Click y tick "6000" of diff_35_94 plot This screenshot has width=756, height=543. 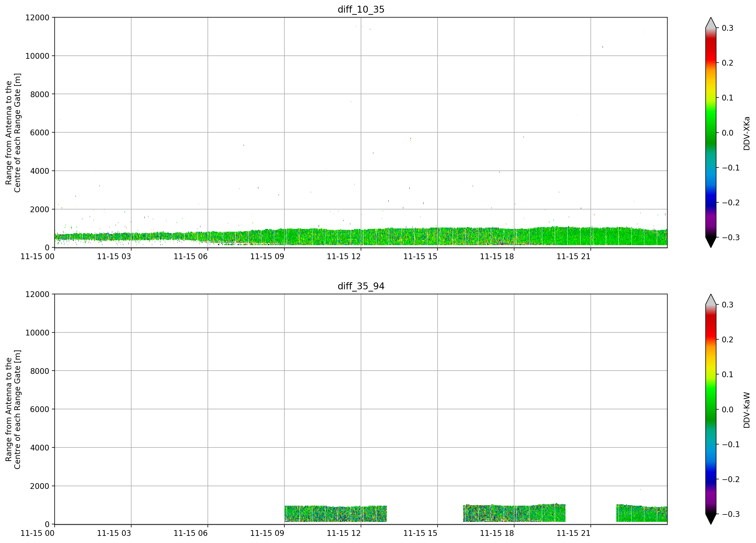click(40, 409)
